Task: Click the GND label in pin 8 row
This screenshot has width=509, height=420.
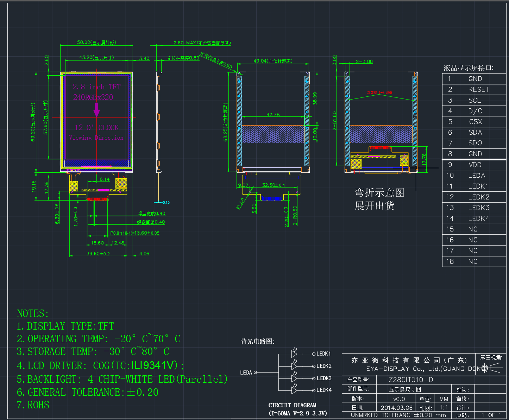Action: pyautogui.click(x=475, y=154)
